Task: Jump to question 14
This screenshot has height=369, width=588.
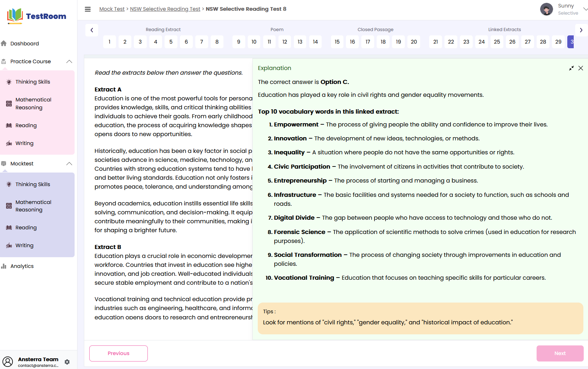Action: (315, 42)
